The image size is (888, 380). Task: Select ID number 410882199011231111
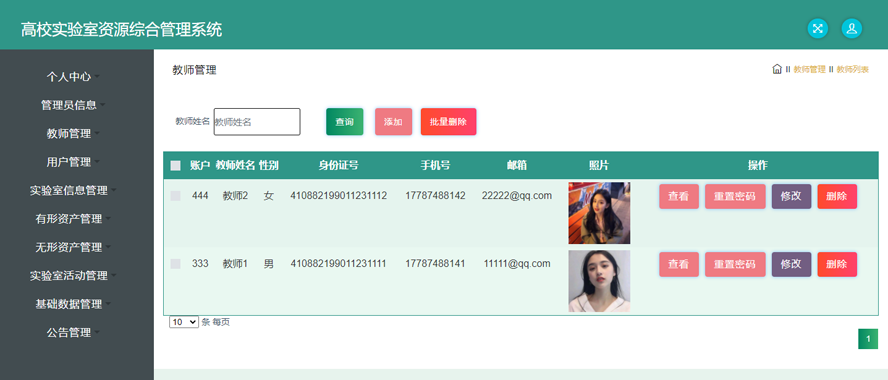tap(339, 264)
